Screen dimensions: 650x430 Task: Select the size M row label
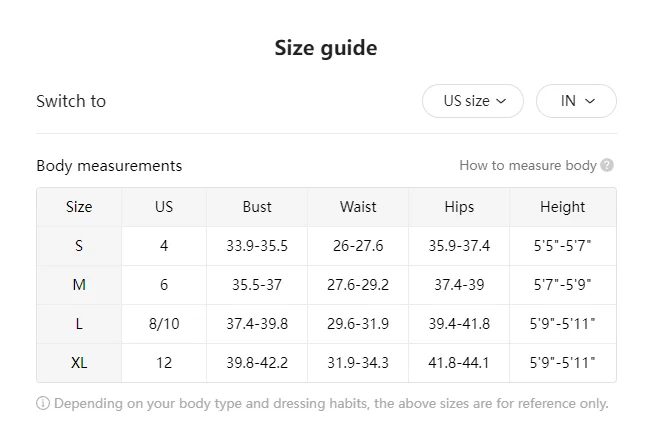(x=79, y=285)
